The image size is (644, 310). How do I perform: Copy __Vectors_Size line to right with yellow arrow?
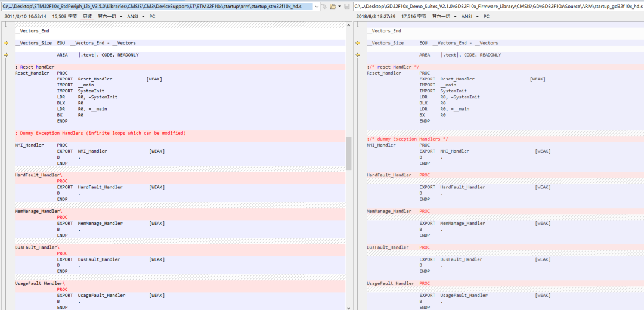pyautogui.click(x=6, y=43)
